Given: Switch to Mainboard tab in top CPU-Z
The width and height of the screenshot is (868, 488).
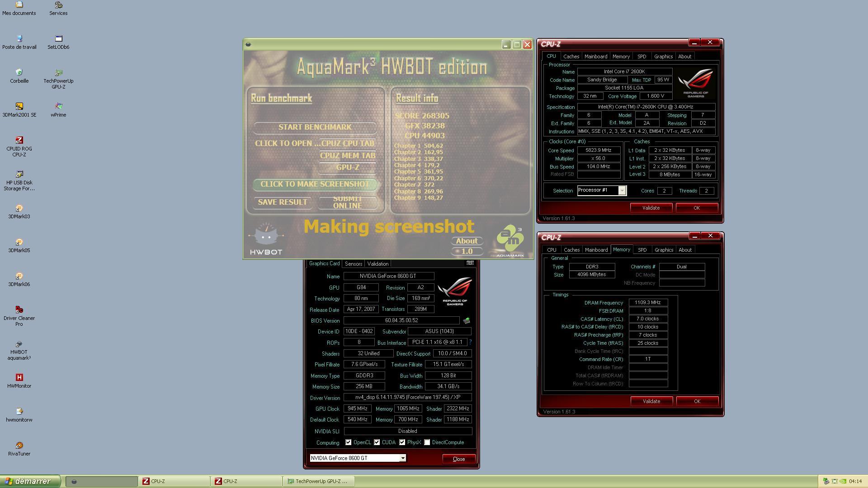Looking at the screenshot, I should pyautogui.click(x=596, y=56).
